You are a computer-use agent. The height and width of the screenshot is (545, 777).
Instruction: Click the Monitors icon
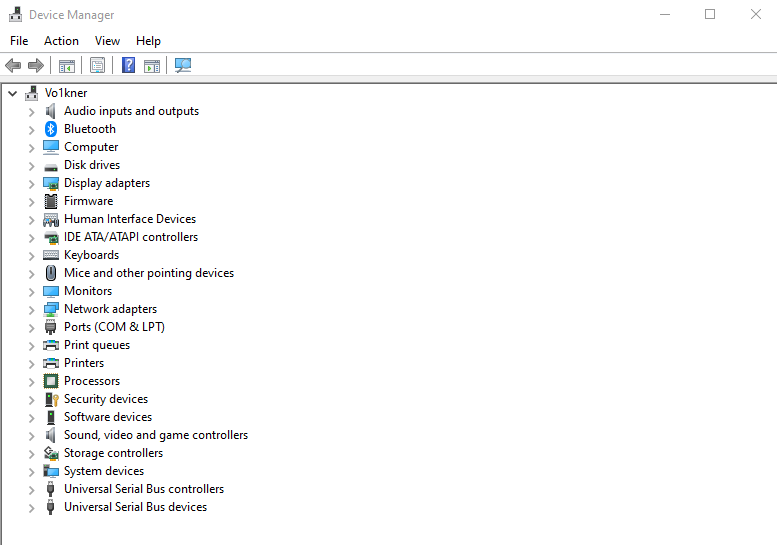tap(51, 291)
